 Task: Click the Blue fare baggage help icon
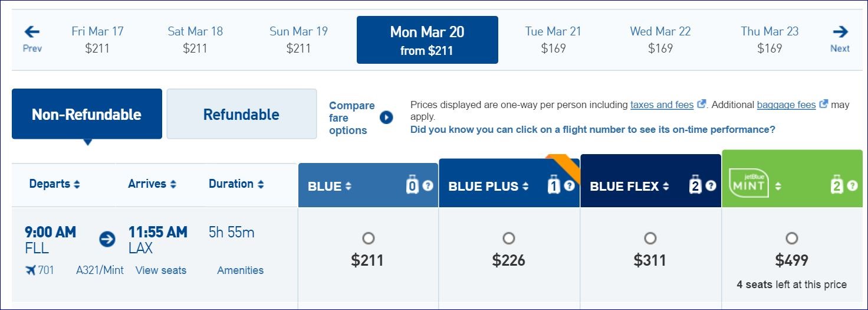428,185
